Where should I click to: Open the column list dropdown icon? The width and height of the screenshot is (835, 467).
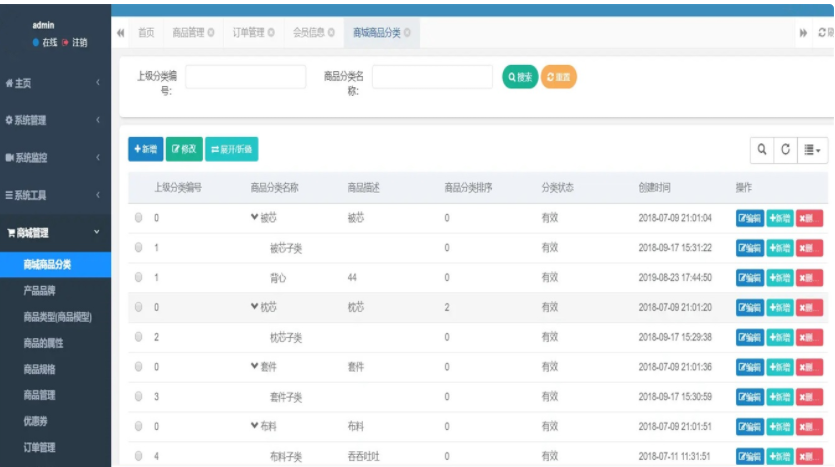click(812, 150)
